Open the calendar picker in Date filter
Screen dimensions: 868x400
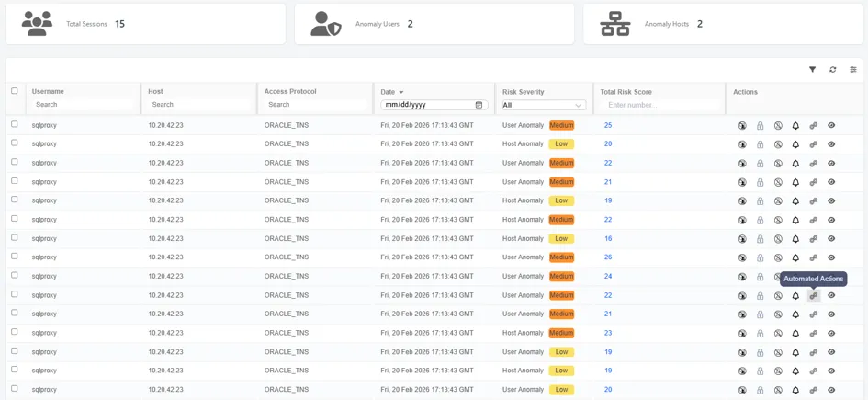tap(479, 105)
